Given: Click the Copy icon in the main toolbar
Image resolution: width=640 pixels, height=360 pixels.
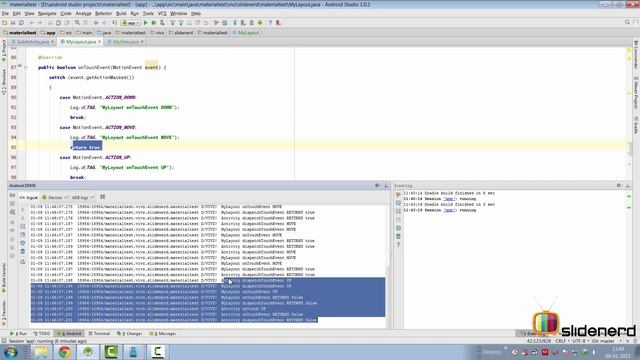Looking at the screenshot, I should (58, 23).
